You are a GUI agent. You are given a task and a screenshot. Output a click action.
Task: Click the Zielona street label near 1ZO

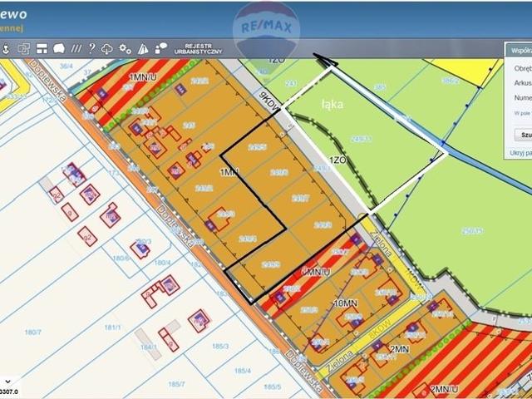pos(381,243)
